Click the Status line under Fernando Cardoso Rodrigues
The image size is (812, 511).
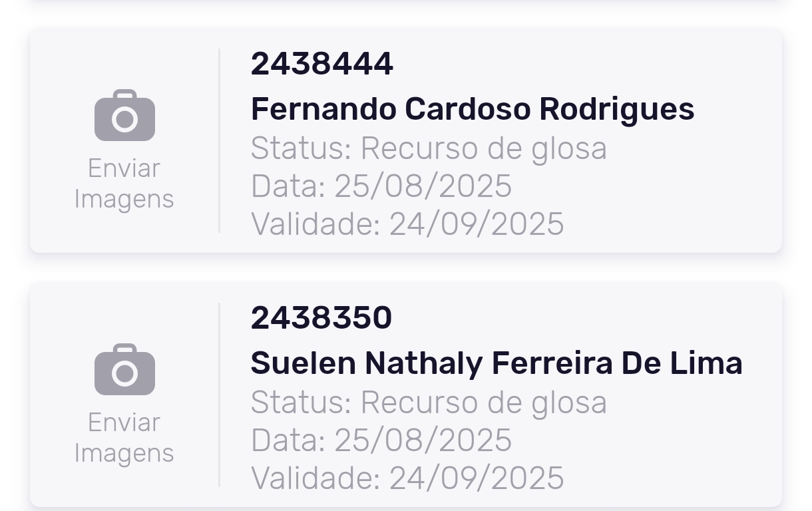coord(429,148)
